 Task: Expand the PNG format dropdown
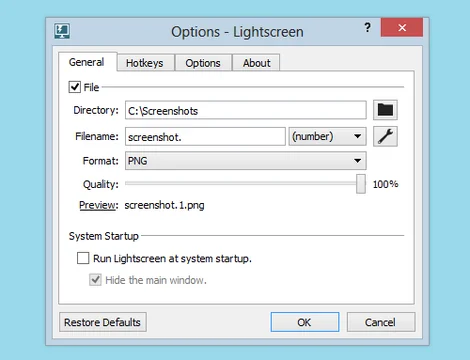coord(246,161)
